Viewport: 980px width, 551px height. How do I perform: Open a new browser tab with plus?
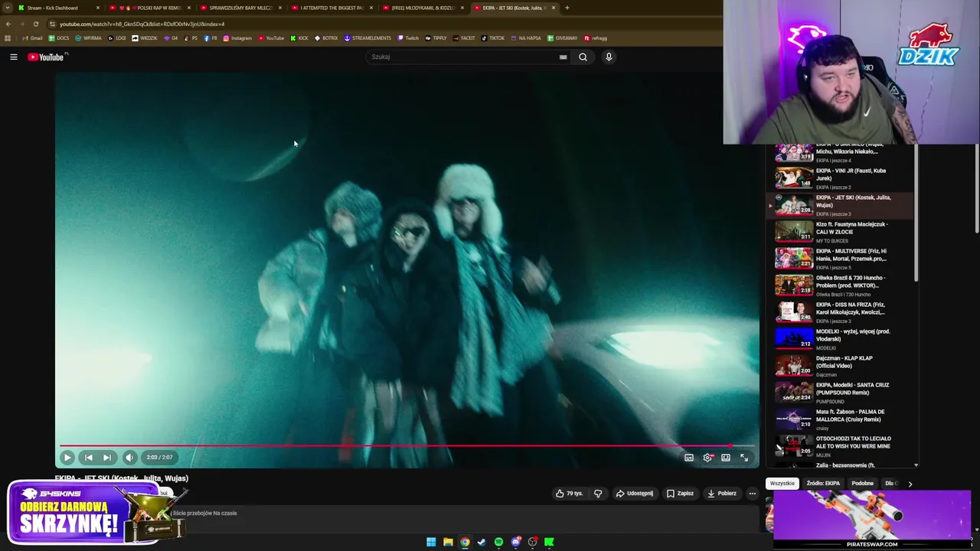pyautogui.click(x=567, y=8)
